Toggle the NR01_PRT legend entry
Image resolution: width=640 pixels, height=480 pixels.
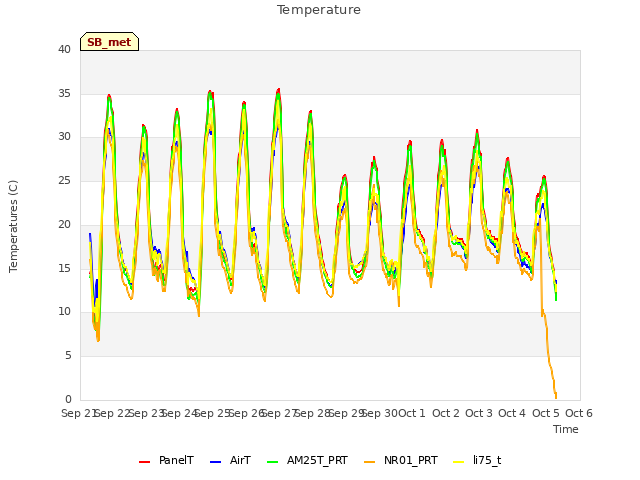[x=400, y=460]
